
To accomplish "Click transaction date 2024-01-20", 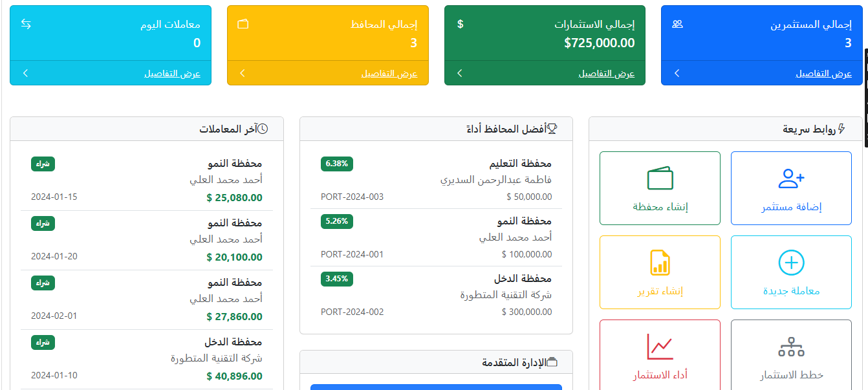I will coord(54,256).
